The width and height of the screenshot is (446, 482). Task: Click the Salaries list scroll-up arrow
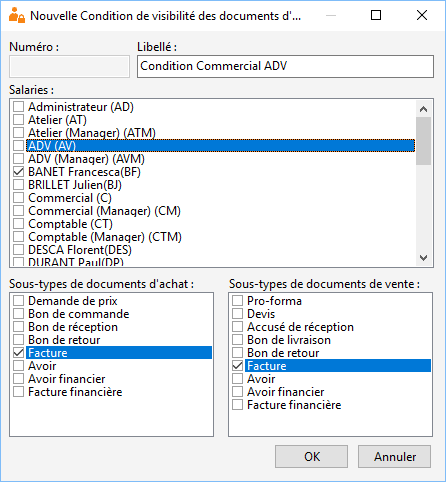(x=424, y=109)
